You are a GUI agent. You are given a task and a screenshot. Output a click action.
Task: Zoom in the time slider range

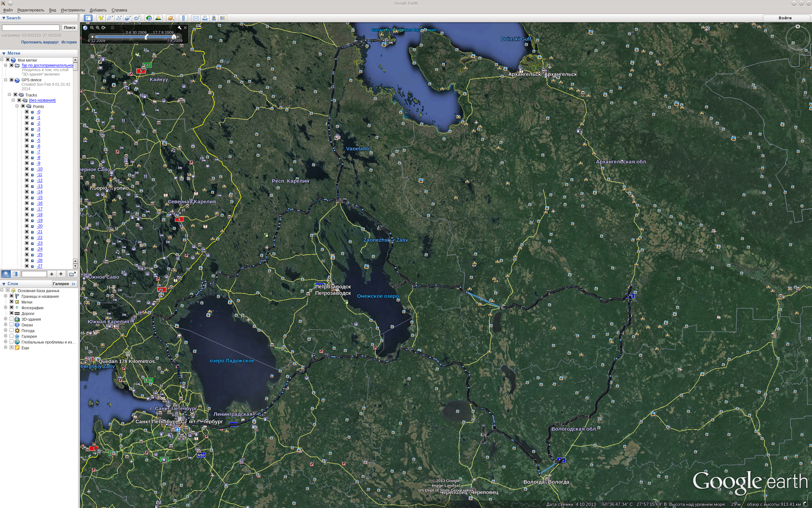(x=98, y=28)
